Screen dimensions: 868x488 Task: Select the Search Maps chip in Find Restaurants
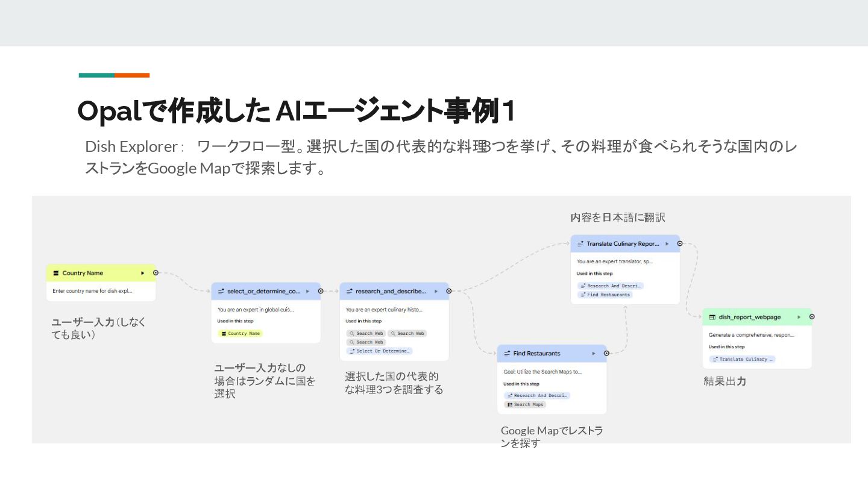coord(525,404)
